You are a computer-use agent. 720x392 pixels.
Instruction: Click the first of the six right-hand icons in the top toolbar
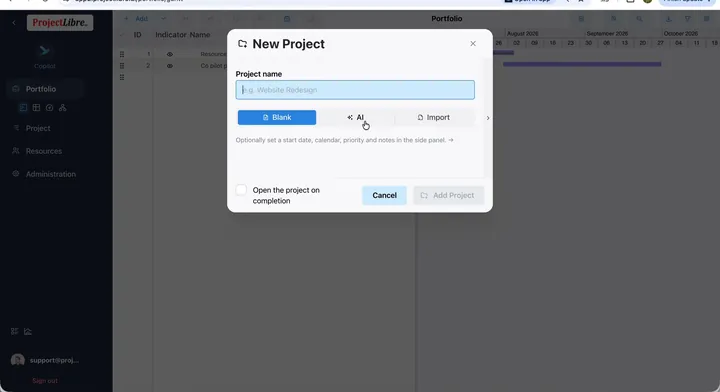click(x=581, y=19)
